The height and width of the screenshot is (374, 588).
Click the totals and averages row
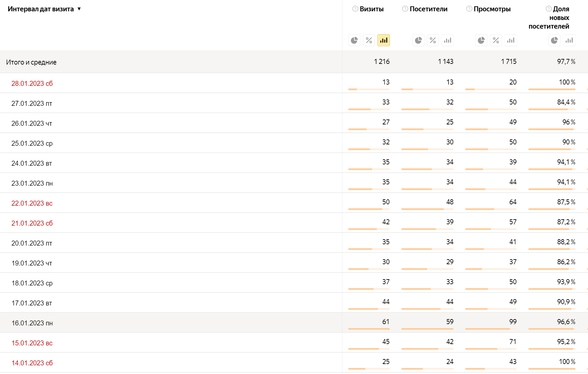click(31, 62)
